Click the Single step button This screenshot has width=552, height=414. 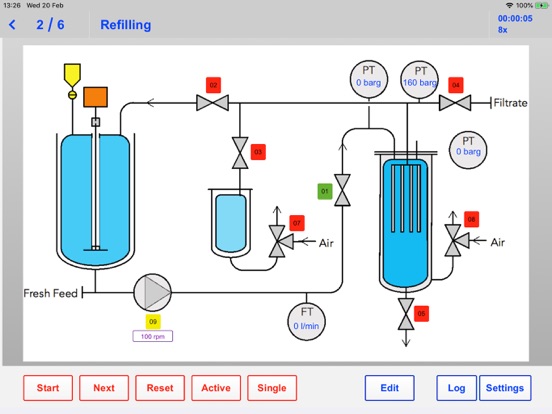[272, 388]
